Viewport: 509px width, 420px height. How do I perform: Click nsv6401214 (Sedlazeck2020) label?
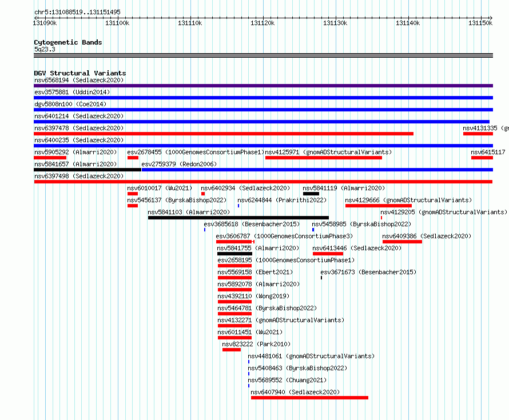tap(79, 116)
